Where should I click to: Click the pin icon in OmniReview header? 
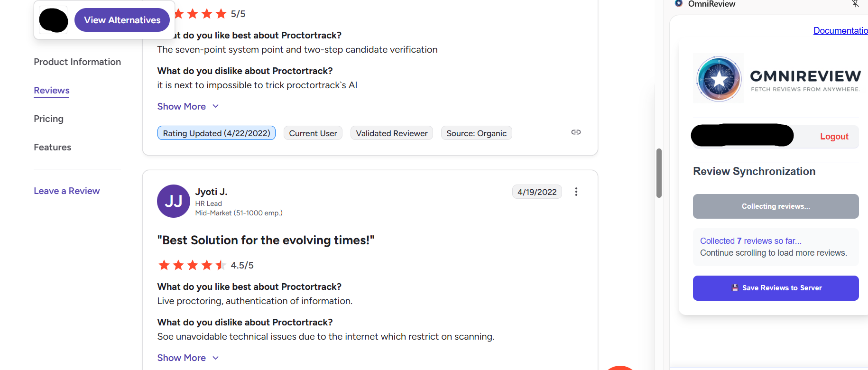pyautogui.click(x=855, y=4)
